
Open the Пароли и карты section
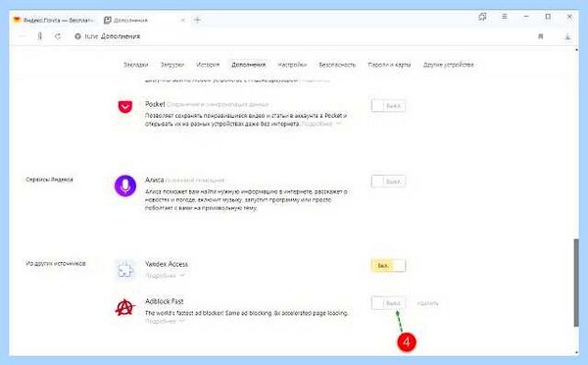389,65
